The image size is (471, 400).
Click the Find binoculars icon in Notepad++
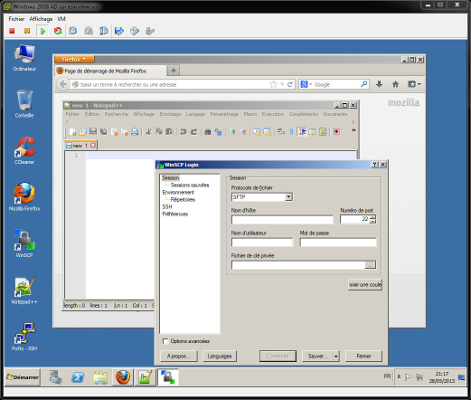coord(208,132)
